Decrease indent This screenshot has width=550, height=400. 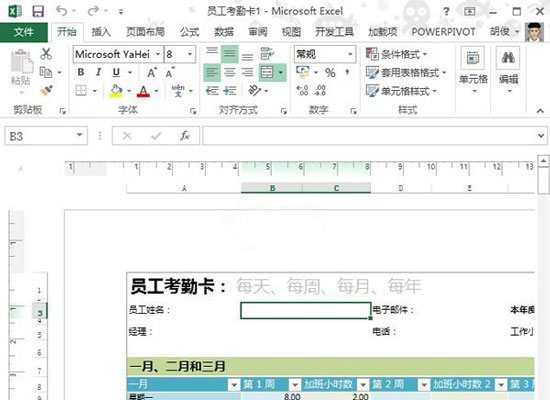212,91
